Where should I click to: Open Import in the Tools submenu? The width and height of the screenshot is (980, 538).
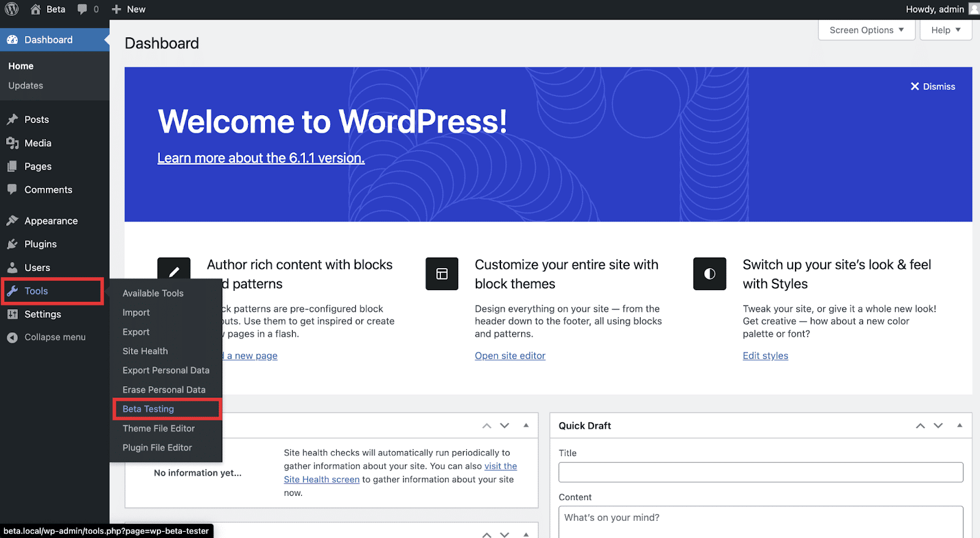[x=136, y=312]
